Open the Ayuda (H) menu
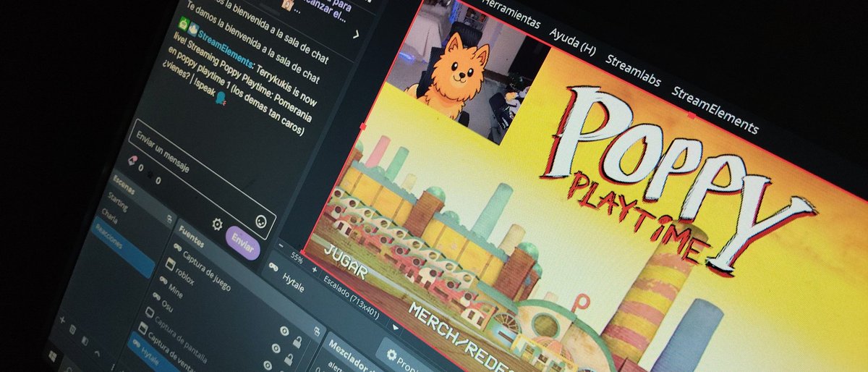The image size is (868, 372). click(572, 41)
